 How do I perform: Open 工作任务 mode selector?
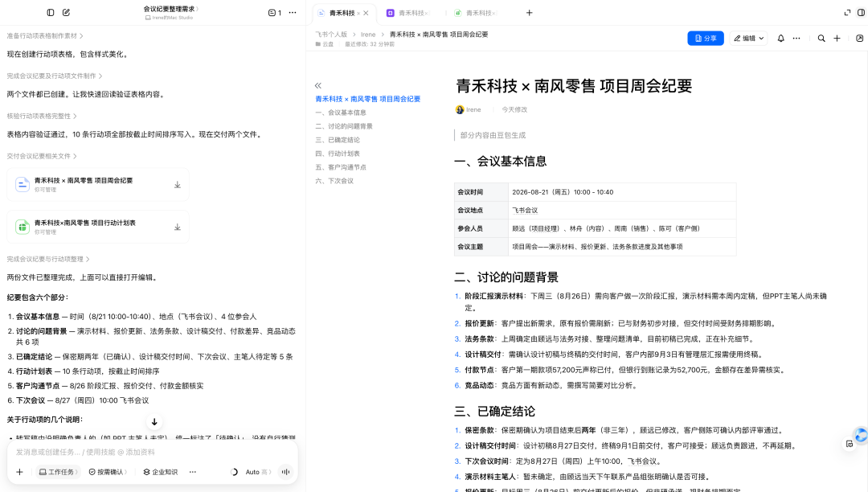click(59, 472)
